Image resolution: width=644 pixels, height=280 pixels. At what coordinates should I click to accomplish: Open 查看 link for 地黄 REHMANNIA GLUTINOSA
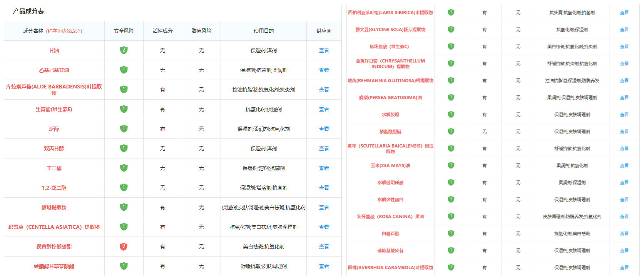624,80
